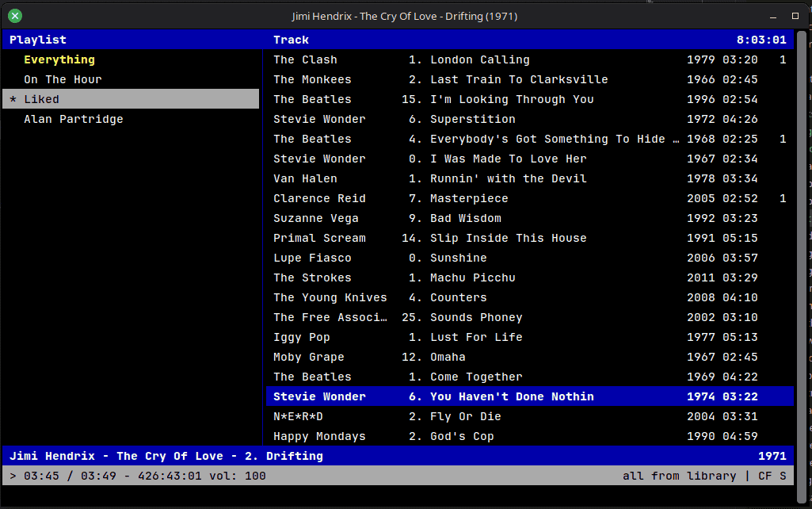Click the highlighted You Haven't Done Nothin track
This screenshot has height=509, width=812.
[x=513, y=396]
